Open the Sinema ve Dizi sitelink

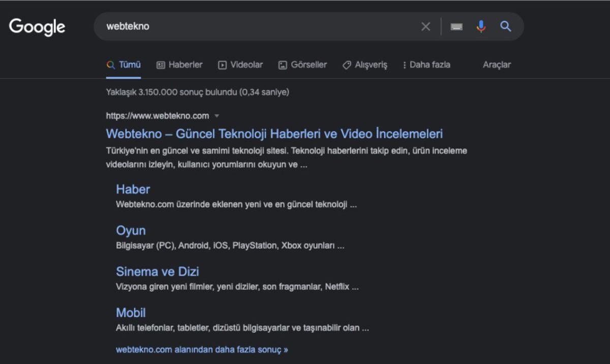pyautogui.click(x=158, y=271)
